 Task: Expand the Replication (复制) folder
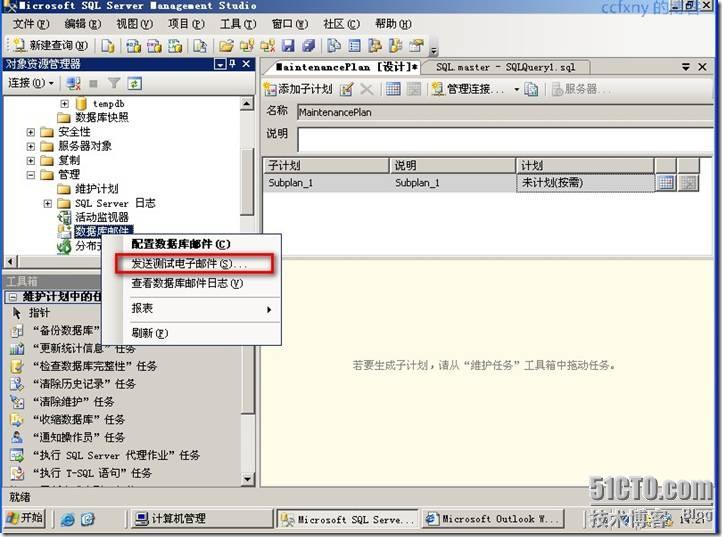point(30,161)
